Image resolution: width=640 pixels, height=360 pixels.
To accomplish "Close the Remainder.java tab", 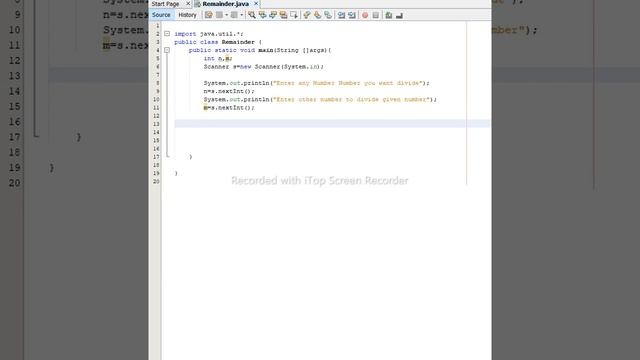I will pos(256,4).
